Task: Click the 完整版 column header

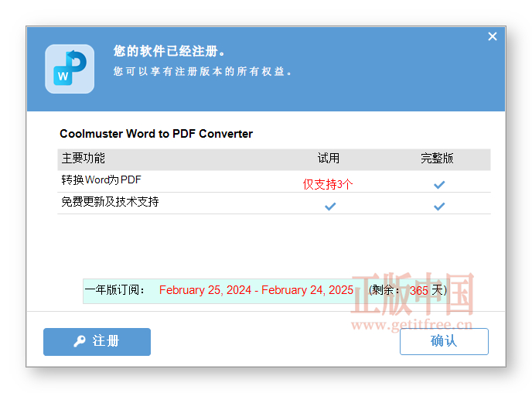Action: [x=437, y=158]
